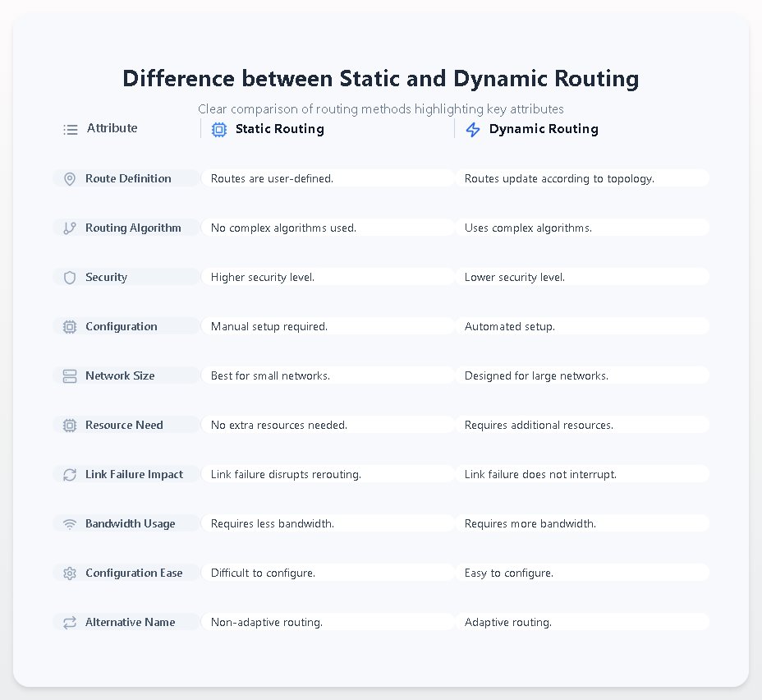Click the cell Adaptive routing in Dynamic column

582,622
